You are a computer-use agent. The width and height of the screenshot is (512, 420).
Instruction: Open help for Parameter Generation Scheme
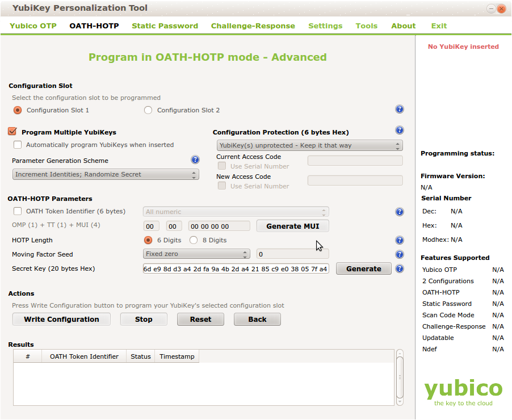click(x=195, y=159)
